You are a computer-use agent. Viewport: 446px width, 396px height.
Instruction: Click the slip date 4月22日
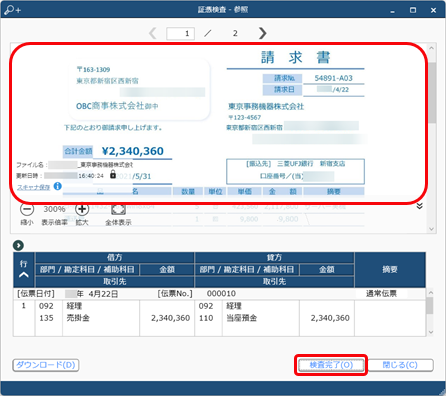pos(103,294)
